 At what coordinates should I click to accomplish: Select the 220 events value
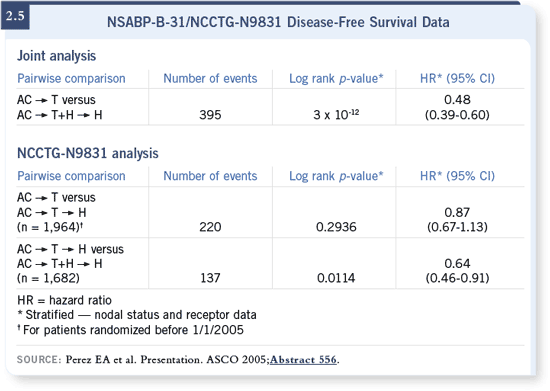[210, 227]
